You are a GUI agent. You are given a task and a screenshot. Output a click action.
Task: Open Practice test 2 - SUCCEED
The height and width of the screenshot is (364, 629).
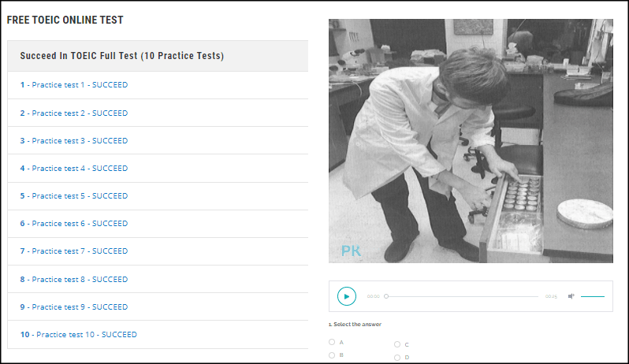point(74,113)
